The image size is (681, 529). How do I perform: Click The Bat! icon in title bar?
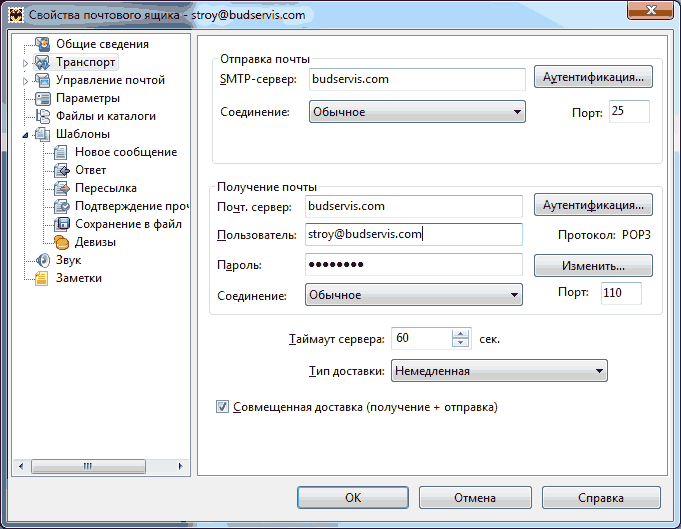click(16, 15)
